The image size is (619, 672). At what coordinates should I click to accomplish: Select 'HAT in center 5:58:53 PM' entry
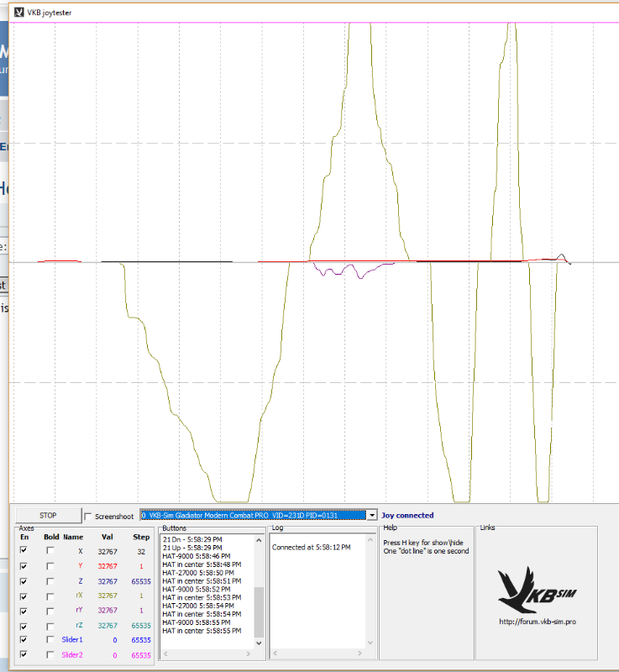[x=202, y=597]
